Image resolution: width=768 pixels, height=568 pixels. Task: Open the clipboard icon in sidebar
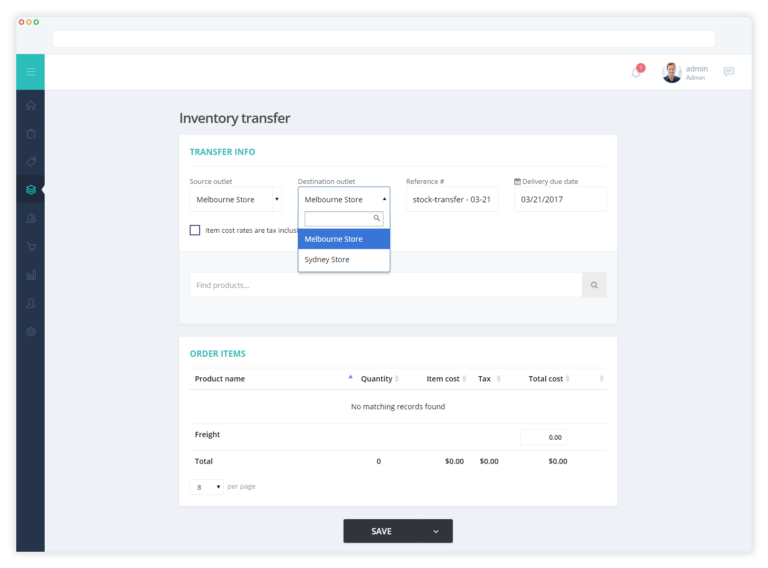click(x=31, y=134)
